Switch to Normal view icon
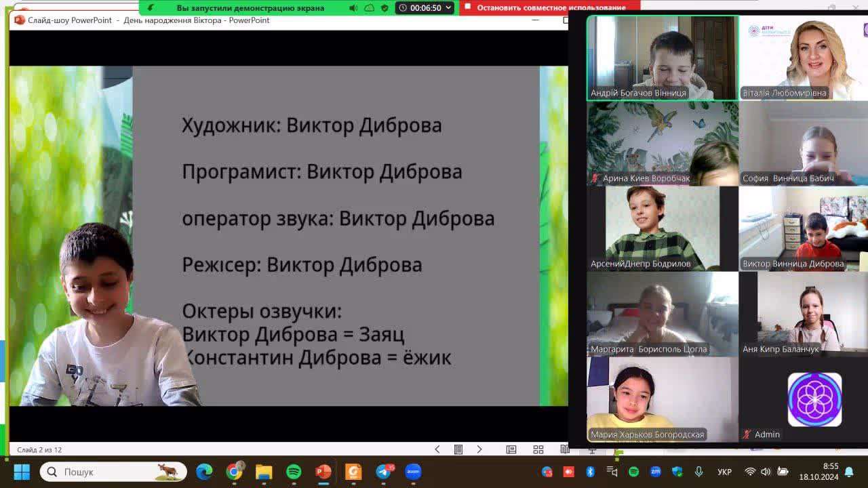 [x=511, y=449]
